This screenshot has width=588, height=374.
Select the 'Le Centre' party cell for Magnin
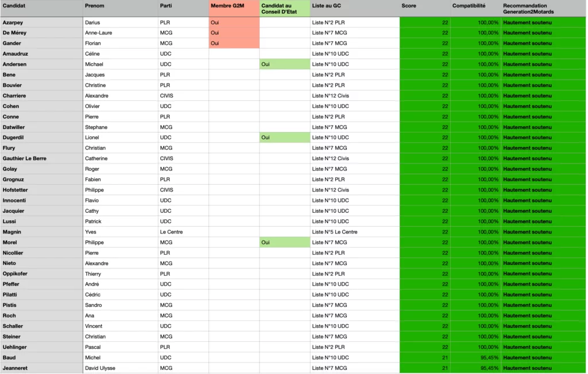point(172,232)
